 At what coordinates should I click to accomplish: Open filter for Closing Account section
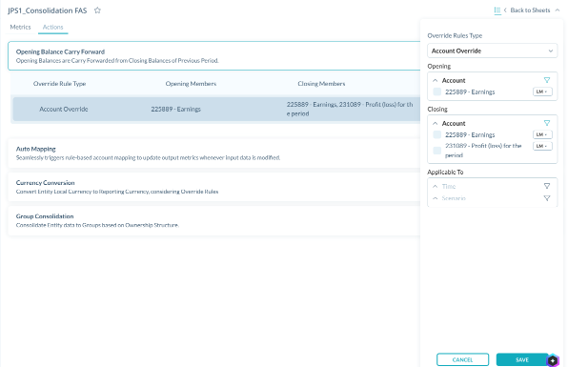(x=547, y=123)
